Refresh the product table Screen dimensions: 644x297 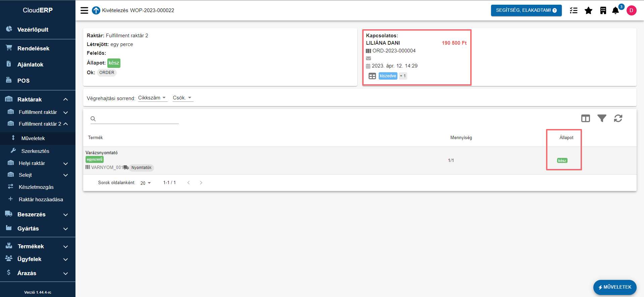pyautogui.click(x=618, y=118)
